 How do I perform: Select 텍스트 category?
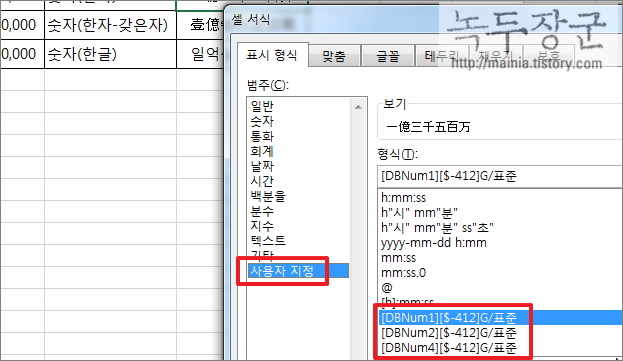(268, 241)
